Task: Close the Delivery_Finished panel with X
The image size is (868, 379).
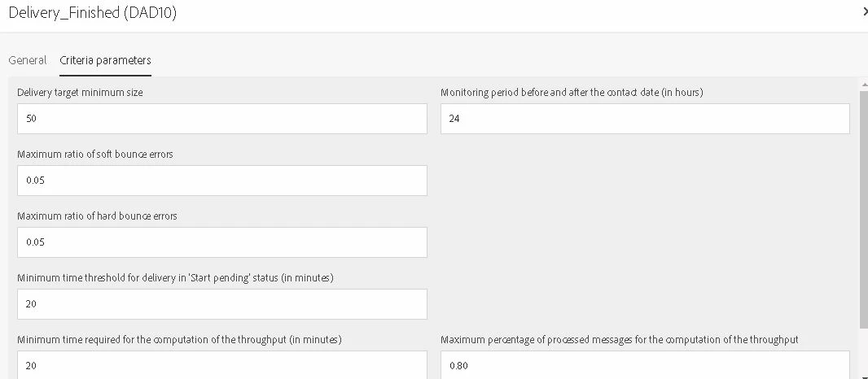Action: click(864, 12)
